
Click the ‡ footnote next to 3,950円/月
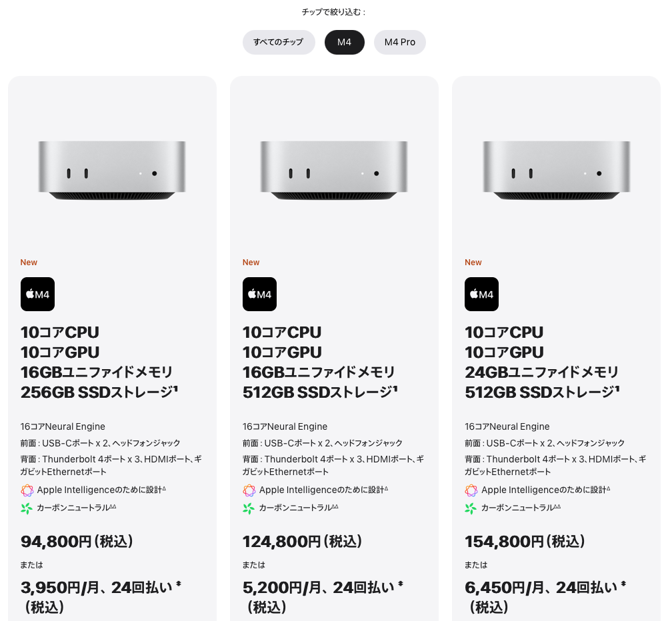point(179,584)
